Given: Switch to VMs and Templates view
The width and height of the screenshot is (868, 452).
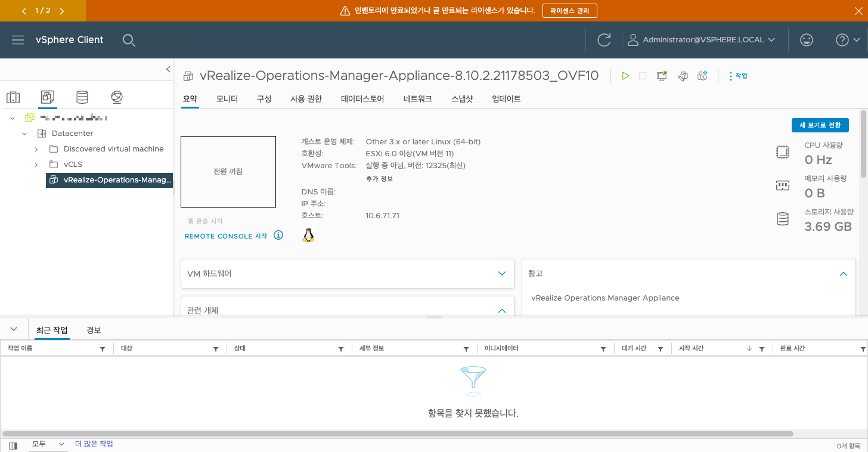Looking at the screenshot, I should 48,97.
